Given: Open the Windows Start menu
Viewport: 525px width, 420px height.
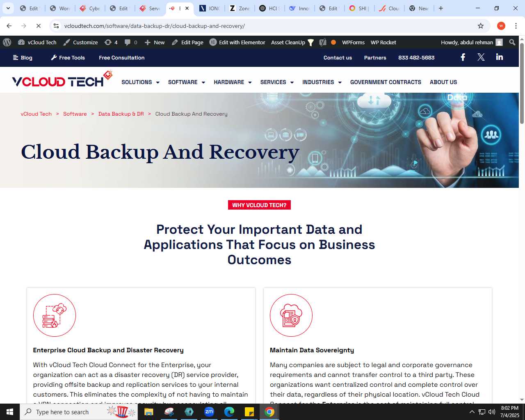Looking at the screenshot, I should pos(10,412).
